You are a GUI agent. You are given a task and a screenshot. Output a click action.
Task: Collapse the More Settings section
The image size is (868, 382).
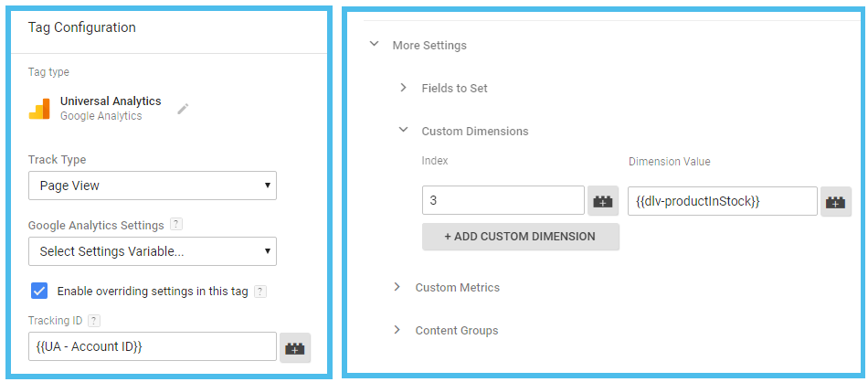pos(375,45)
